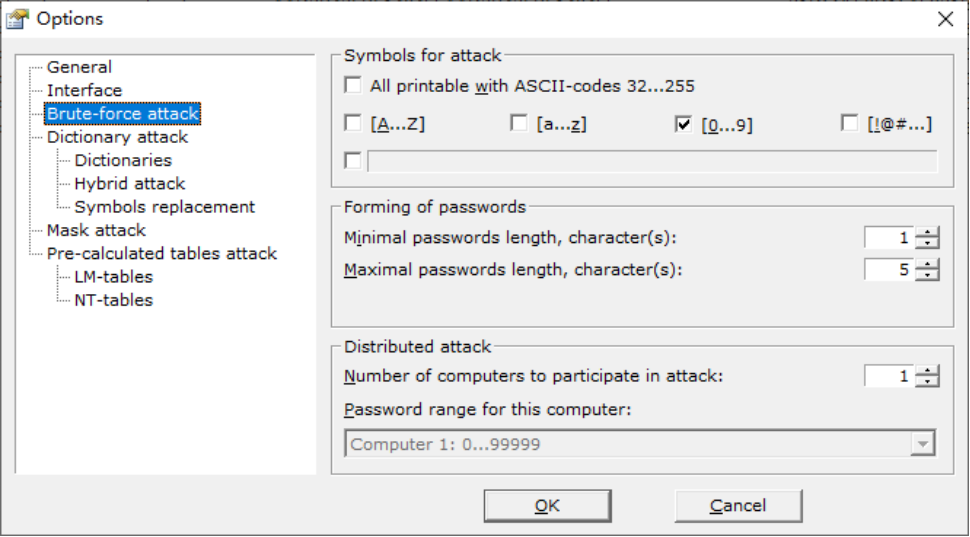Decrease minimal passwords length with down arrow
970x537 pixels.
930,244
